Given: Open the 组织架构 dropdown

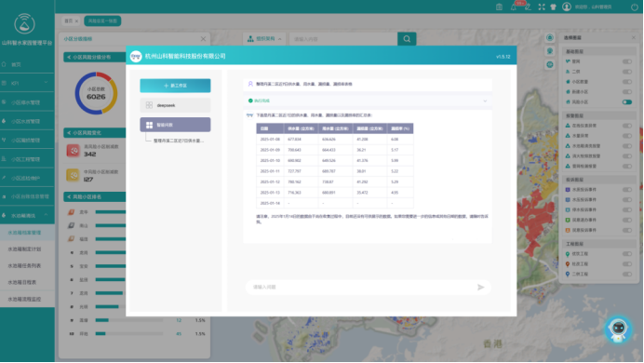Looking at the screenshot, I should pyautogui.click(x=264, y=39).
